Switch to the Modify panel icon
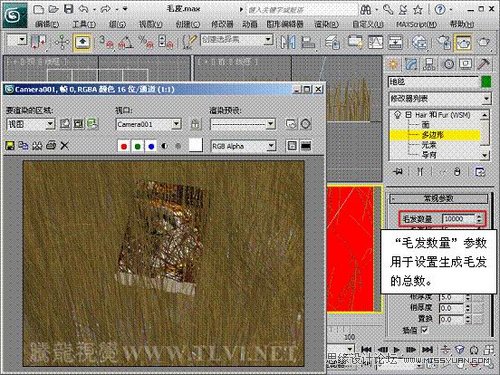This screenshot has height=375, width=500. [x=411, y=64]
